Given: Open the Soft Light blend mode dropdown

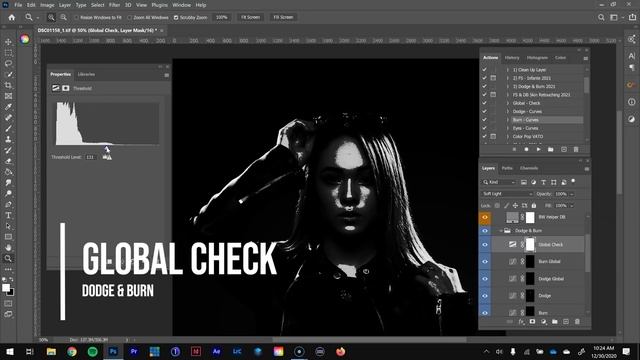Looking at the screenshot, I should click(507, 194).
